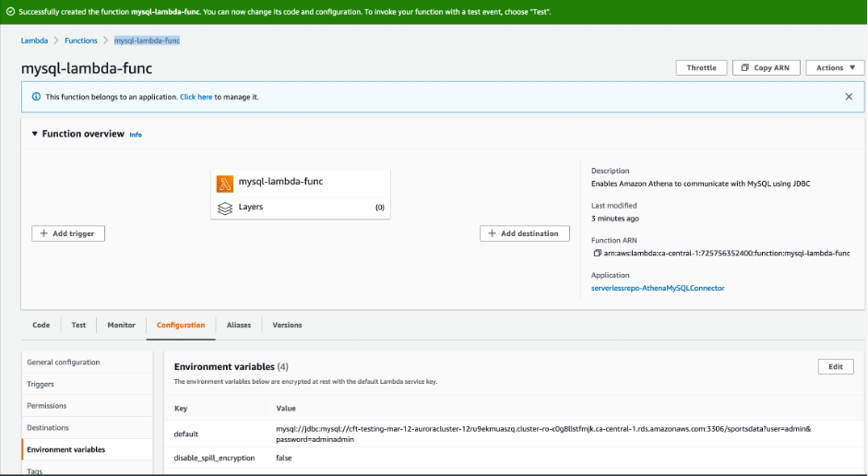Screen dimensions: 868x476
Task: Click the Layers stack icon
Action: pos(225,208)
